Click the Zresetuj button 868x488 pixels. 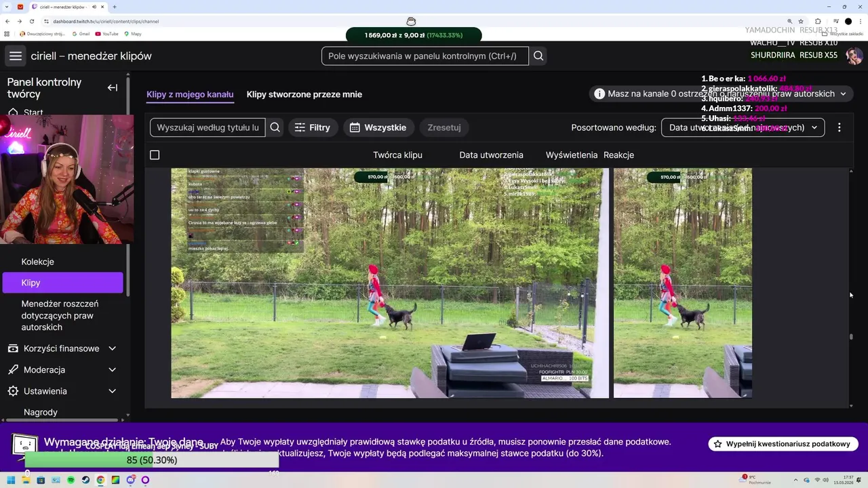[444, 127]
